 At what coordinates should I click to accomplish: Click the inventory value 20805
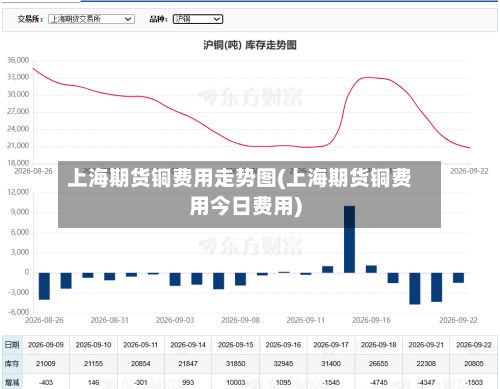tap(474, 364)
